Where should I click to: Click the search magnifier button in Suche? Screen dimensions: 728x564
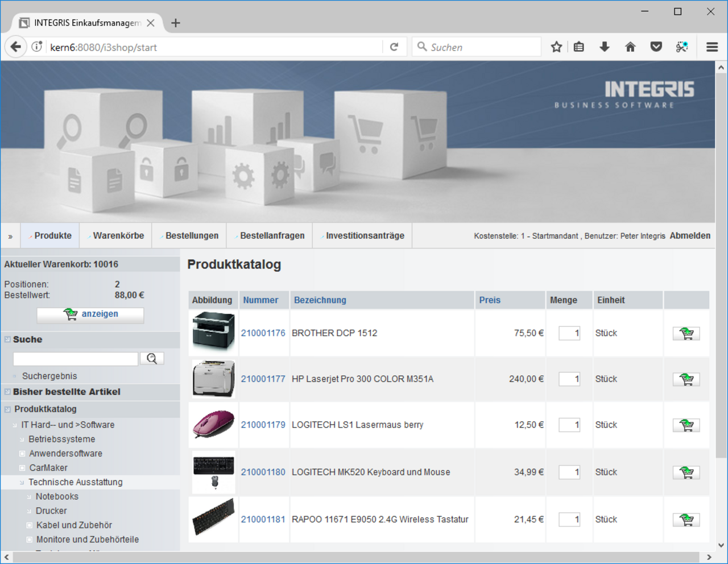[152, 359]
